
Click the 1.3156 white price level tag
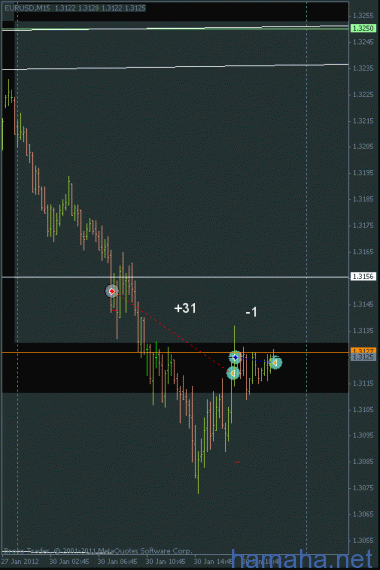click(x=363, y=277)
